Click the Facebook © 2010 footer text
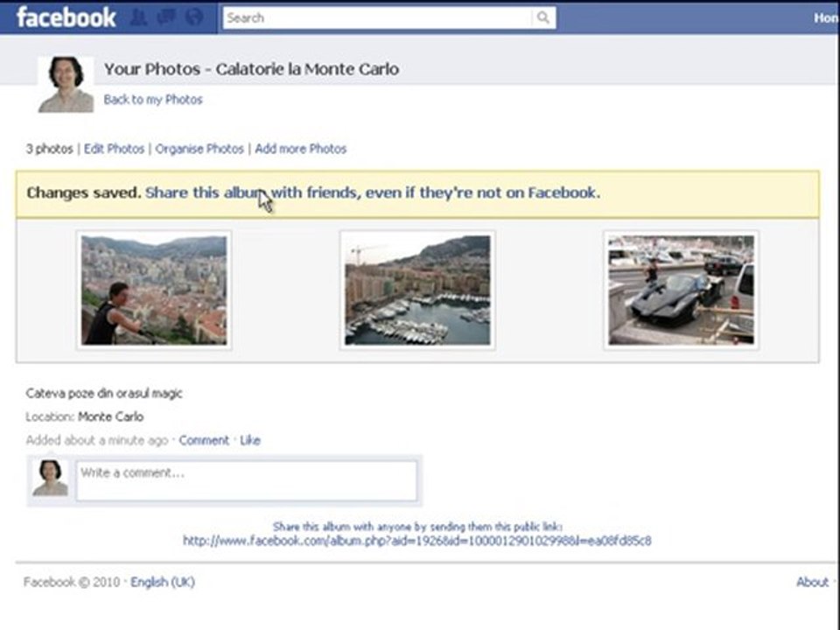 tap(72, 582)
